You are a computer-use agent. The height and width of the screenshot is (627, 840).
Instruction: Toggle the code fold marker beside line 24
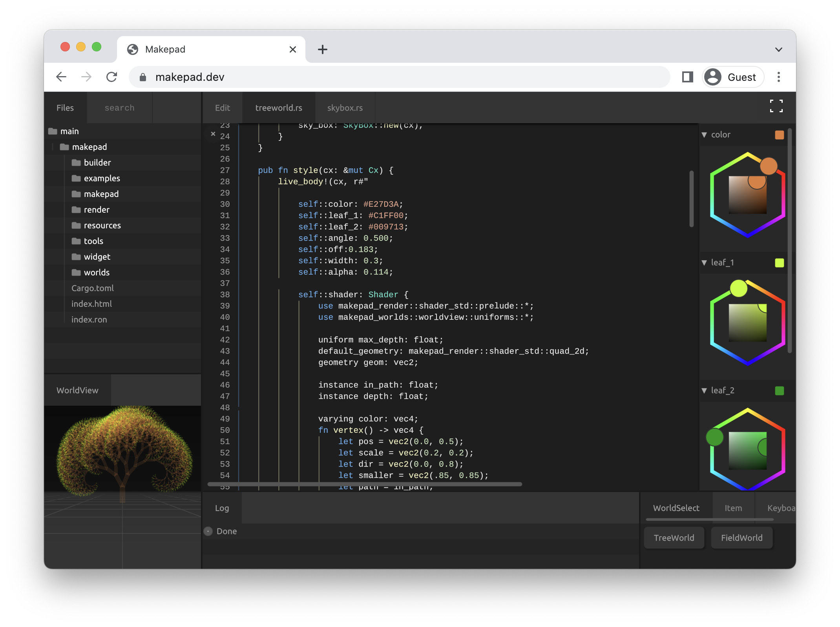click(x=213, y=134)
